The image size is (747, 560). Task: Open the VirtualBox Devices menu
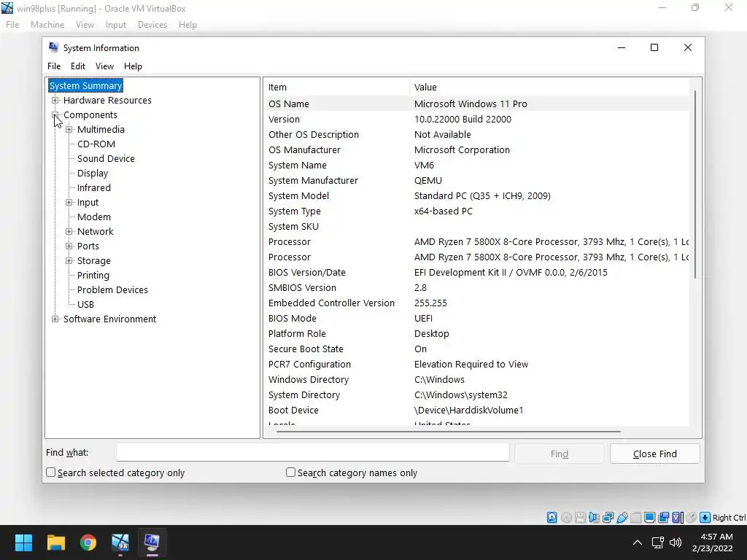tap(152, 25)
